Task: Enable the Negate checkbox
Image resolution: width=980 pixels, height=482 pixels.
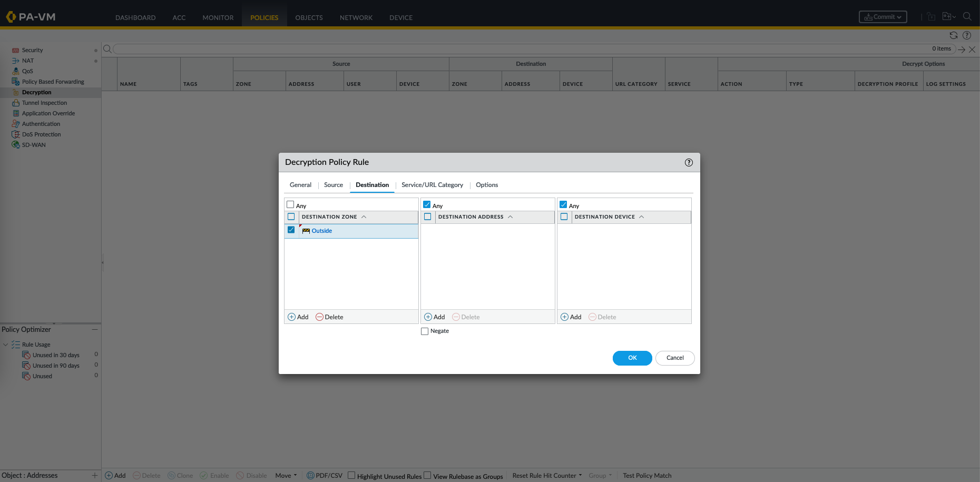Action: pos(425,331)
